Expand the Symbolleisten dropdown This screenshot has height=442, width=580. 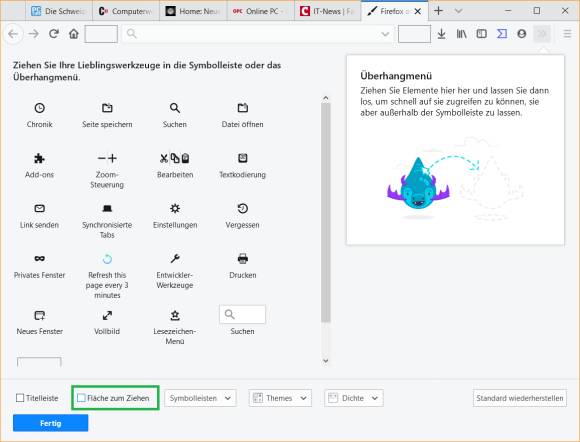pyautogui.click(x=200, y=398)
